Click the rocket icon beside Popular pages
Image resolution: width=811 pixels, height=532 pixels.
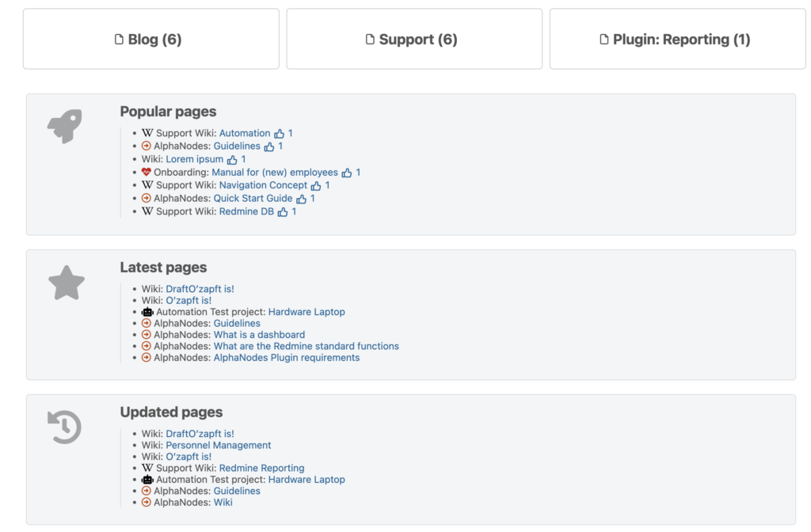(65, 125)
